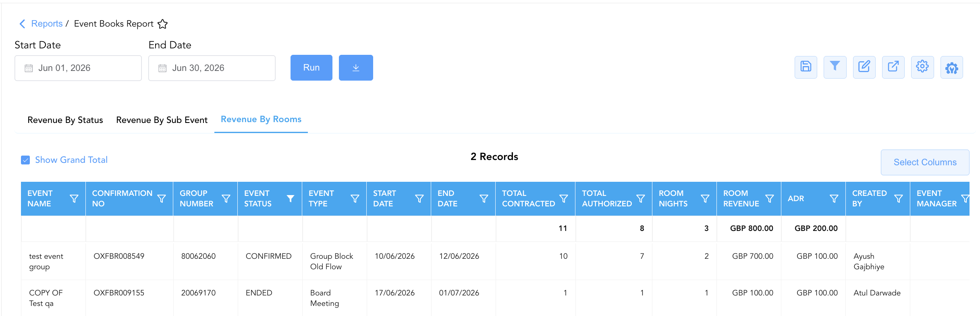Open the Start Date picker field
Image resolution: width=980 pixels, height=316 pixels.
(78, 68)
